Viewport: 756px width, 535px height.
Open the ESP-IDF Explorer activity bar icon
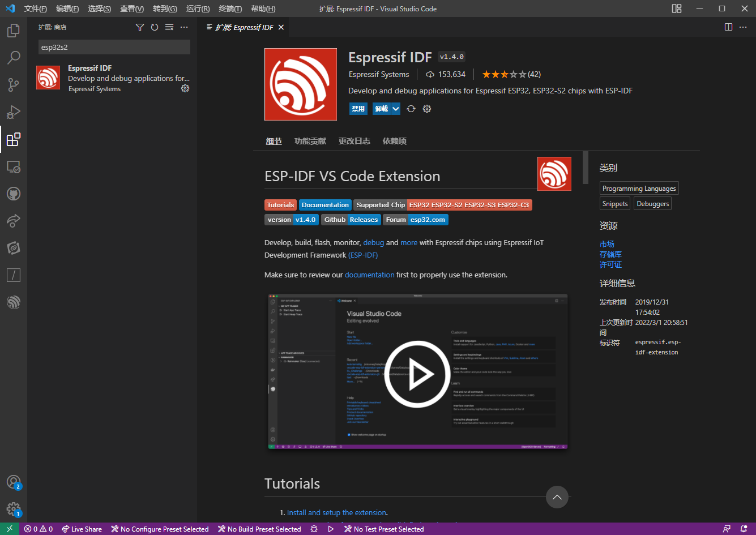[x=14, y=302]
